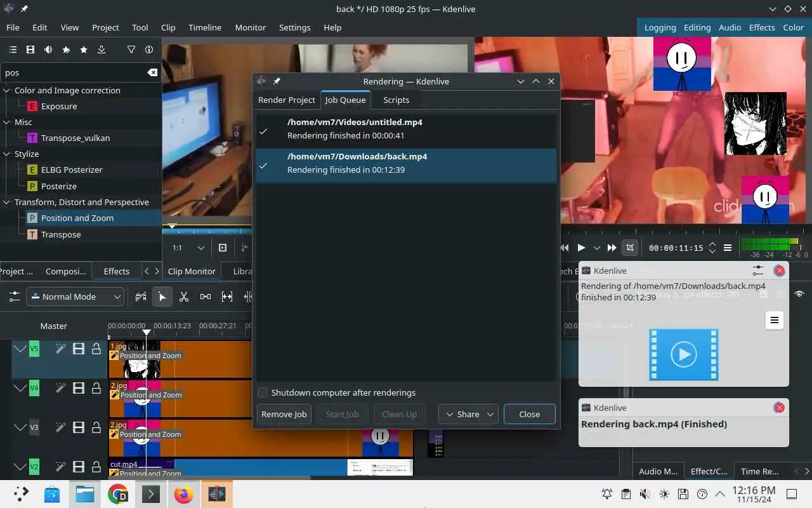Viewport: 812px width, 508px height.
Task: Toggle lock on track V5
Action: pos(96,349)
